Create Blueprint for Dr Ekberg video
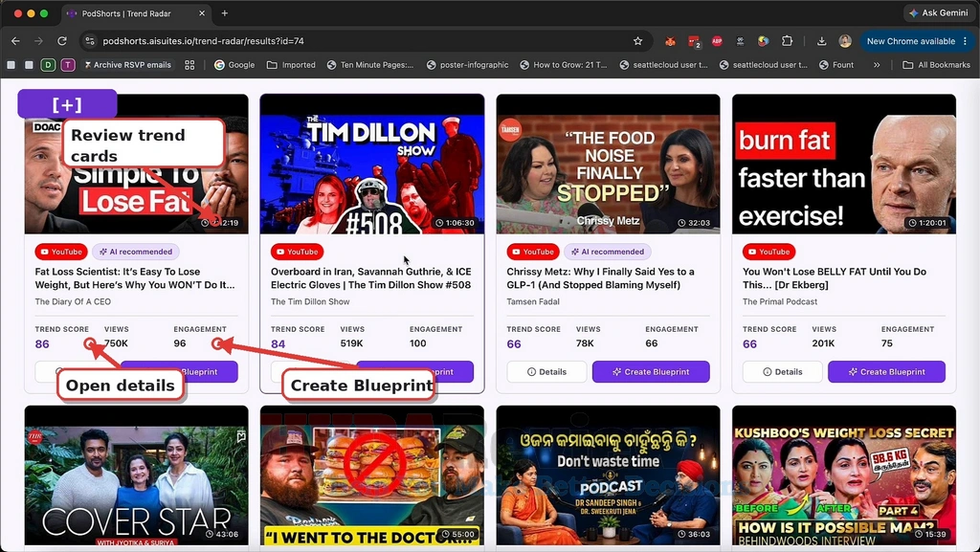980x552 pixels. [886, 371]
